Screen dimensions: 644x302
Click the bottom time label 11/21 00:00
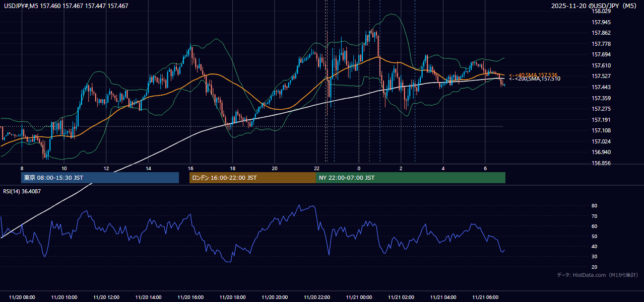359,297
